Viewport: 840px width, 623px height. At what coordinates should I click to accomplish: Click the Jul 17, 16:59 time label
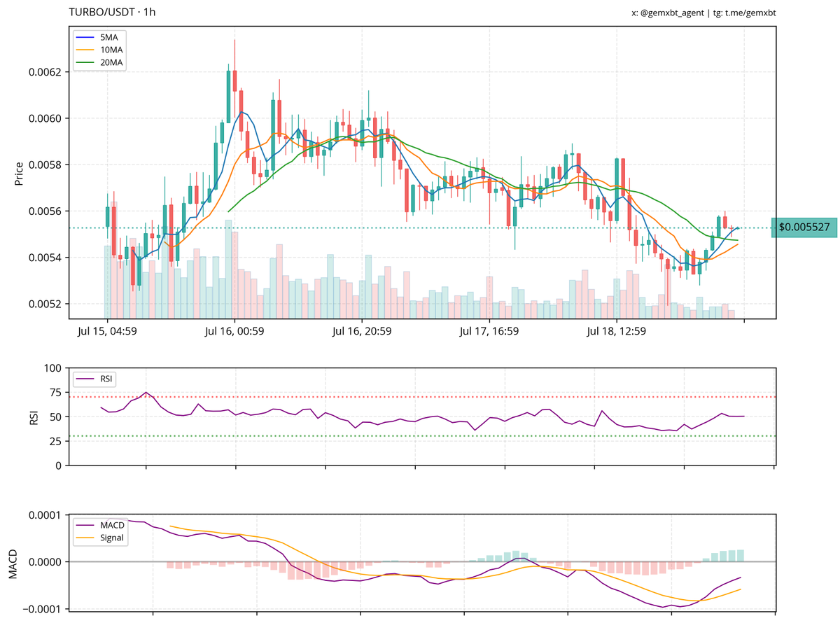click(x=489, y=331)
